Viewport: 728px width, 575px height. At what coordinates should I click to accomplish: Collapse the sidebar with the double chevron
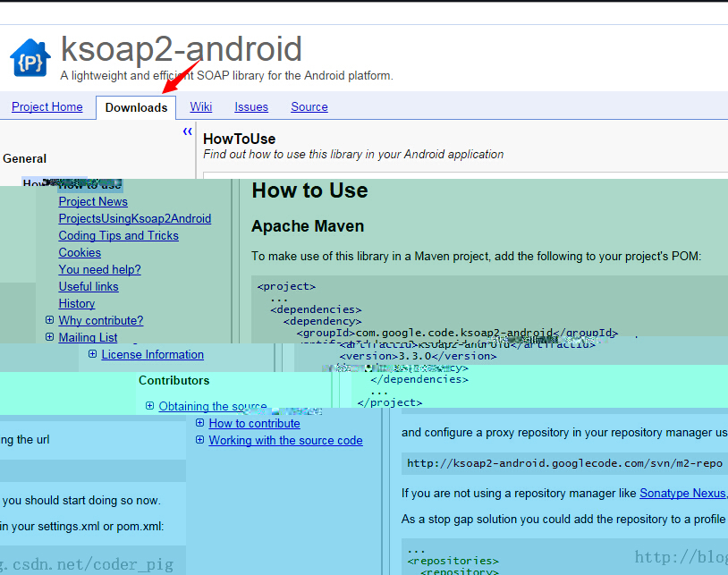(x=188, y=131)
